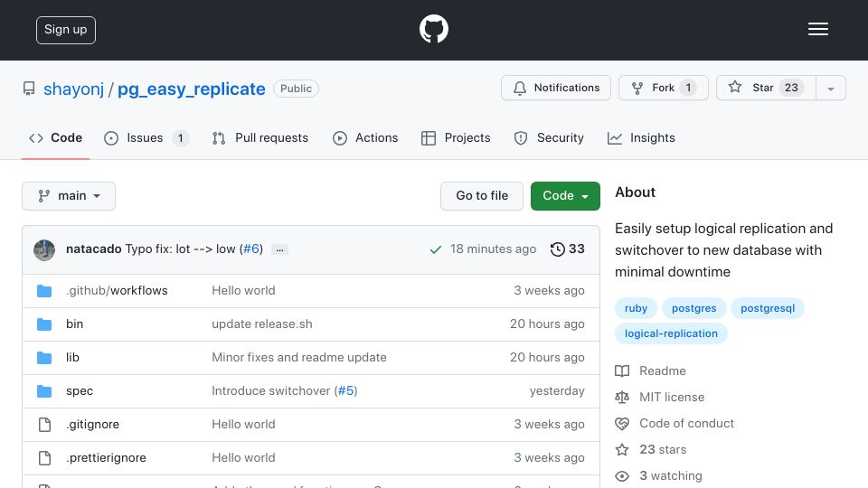The width and height of the screenshot is (868, 488).
Task: Click the repository icon beside shayonj
Action: coord(29,89)
